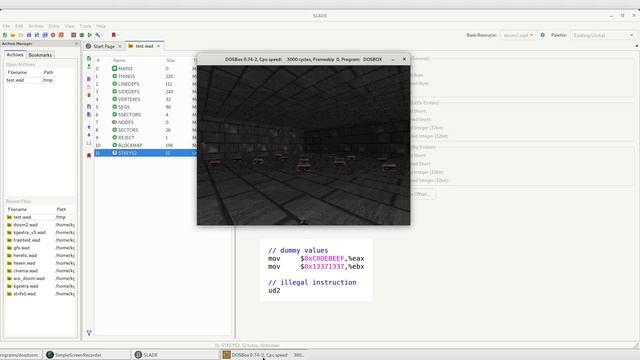
Task: Select the highlighted STKEYS2 entry
Action: coord(145,153)
